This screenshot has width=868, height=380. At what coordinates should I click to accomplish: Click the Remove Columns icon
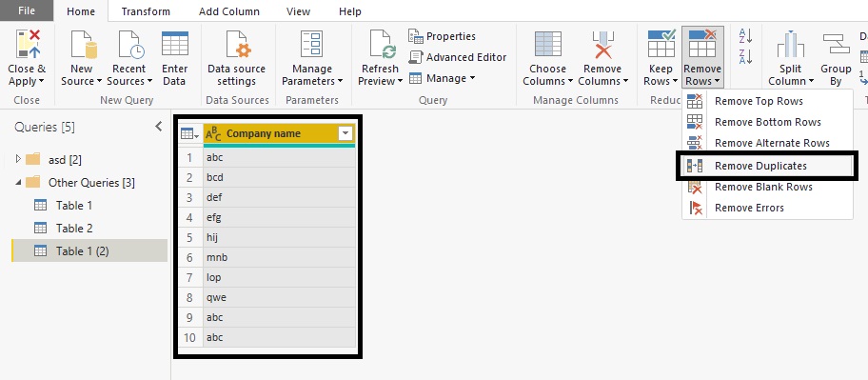[602, 45]
